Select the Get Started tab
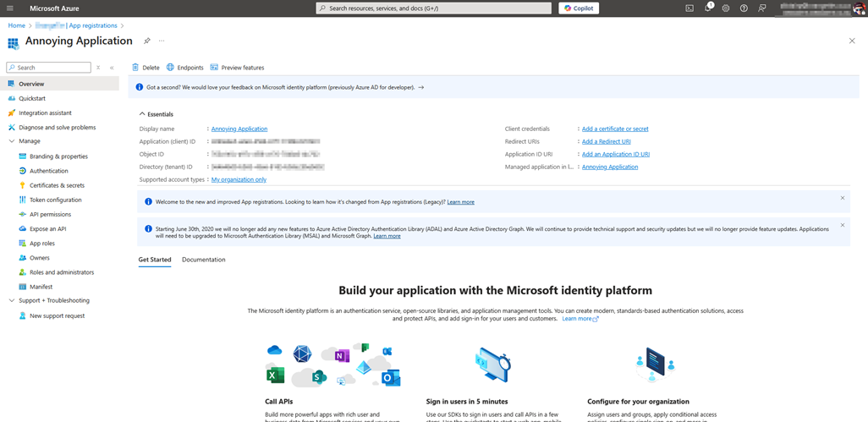Screen dimensions: 868x422 155,260
